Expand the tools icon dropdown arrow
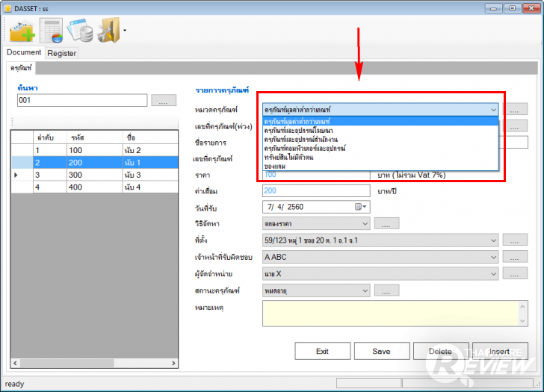This screenshot has width=544, height=392. coord(125,31)
